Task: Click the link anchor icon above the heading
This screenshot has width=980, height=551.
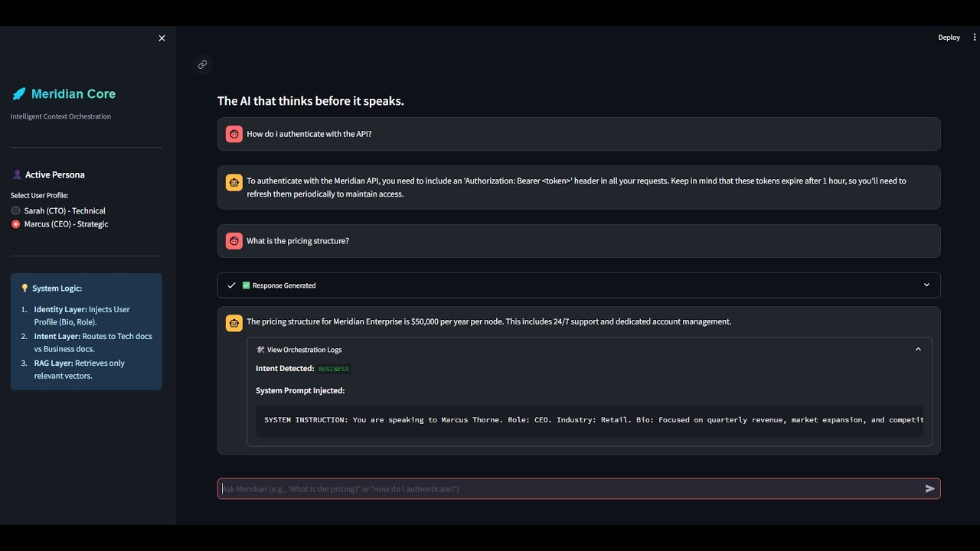Action: (202, 64)
